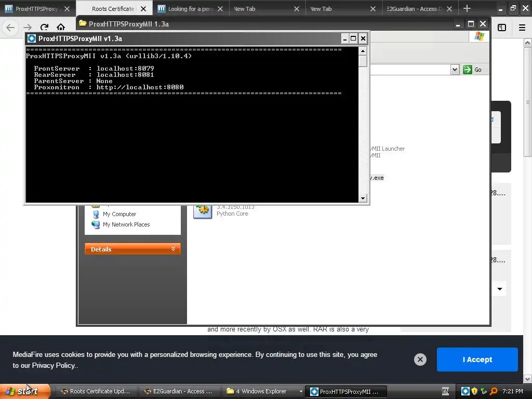Open the Windows Explorer taskbar group

263,391
